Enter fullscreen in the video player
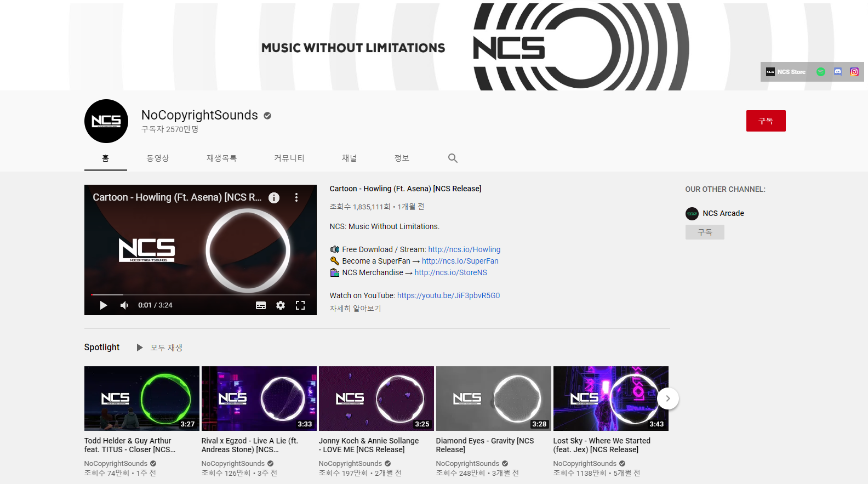868x484 pixels. pyautogui.click(x=300, y=305)
